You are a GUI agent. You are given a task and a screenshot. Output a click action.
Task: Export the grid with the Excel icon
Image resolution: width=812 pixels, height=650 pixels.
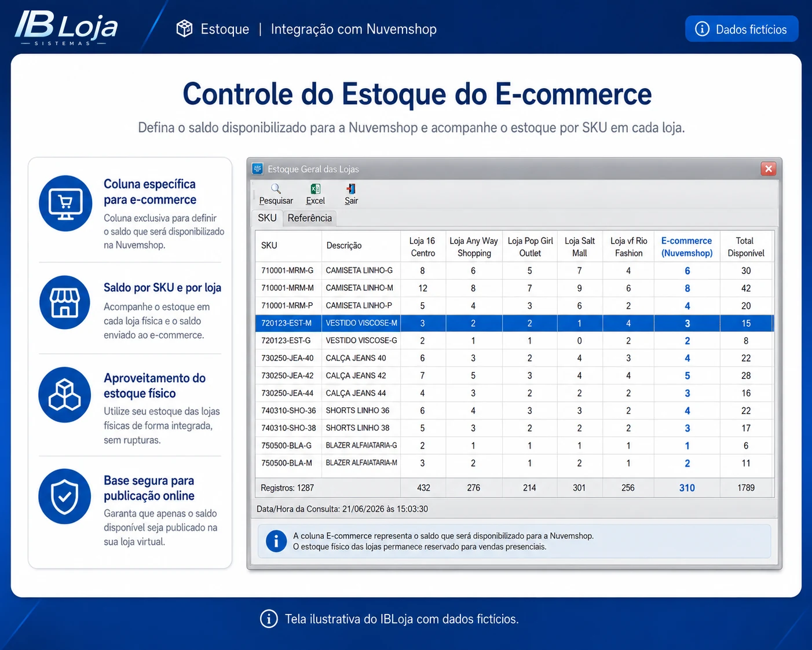pos(316,189)
